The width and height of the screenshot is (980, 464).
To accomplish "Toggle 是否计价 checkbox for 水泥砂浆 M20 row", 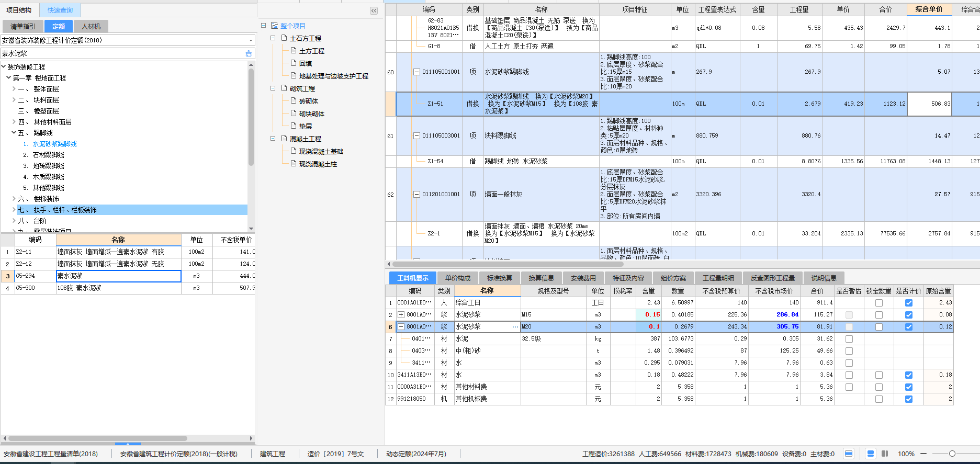I will click(x=909, y=327).
